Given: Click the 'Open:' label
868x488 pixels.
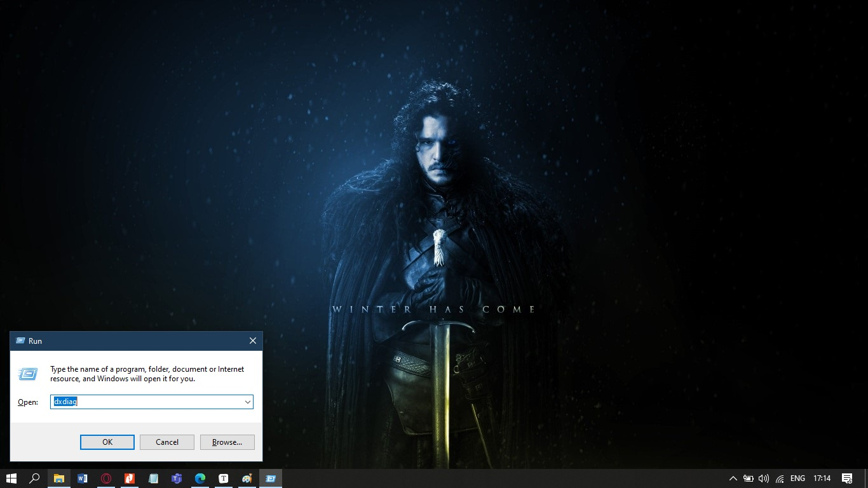Looking at the screenshot, I should coord(28,402).
